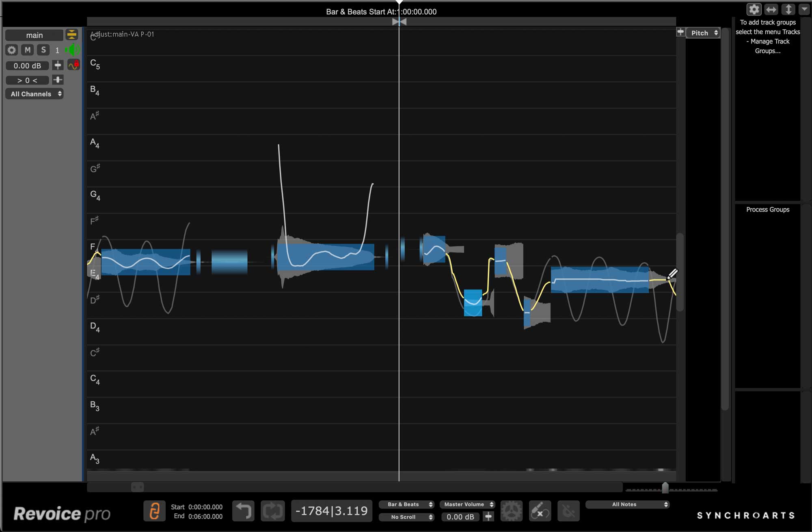Select the first F4 note block on left
This screenshot has width=812, height=532.
click(x=145, y=262)
